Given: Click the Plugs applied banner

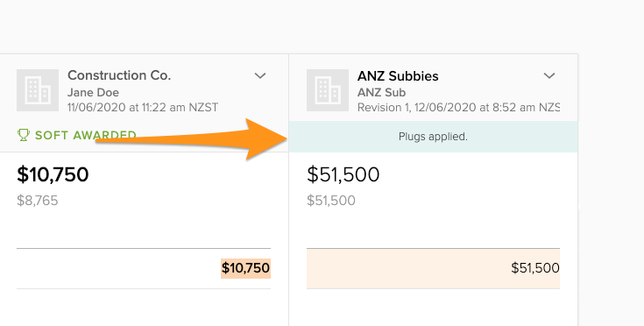Looking at the screenshot, I should 434,137.
